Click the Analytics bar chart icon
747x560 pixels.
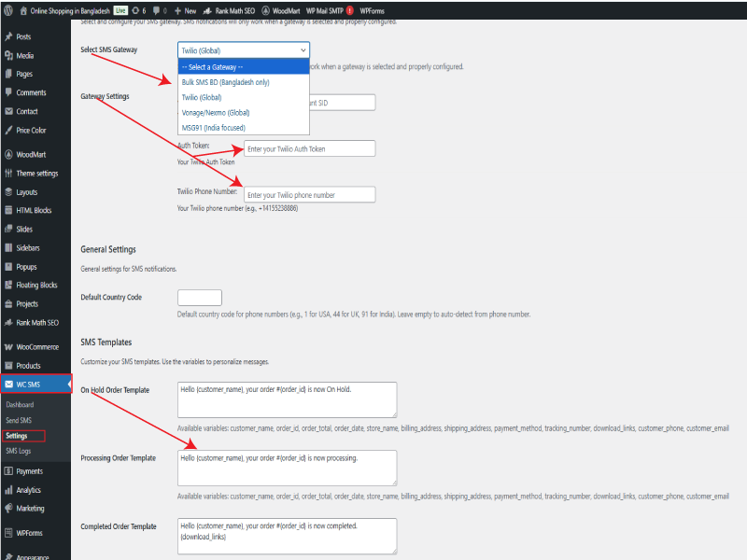click(8, 489)
